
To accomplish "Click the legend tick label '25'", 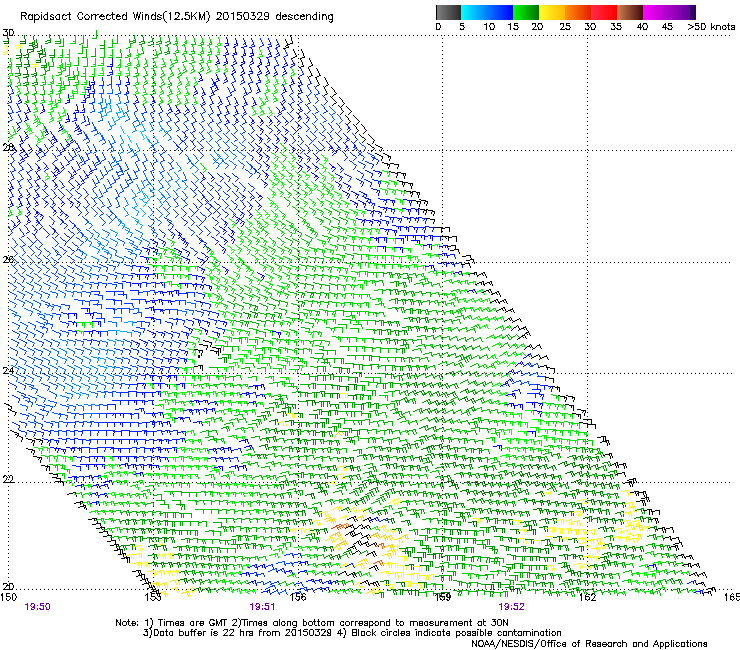I will tap(565, 26).
